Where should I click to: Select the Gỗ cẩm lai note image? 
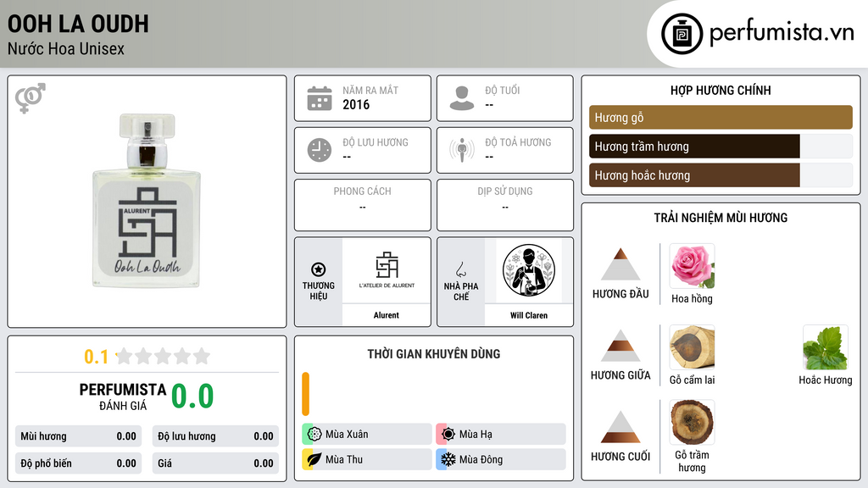(692, 347)
